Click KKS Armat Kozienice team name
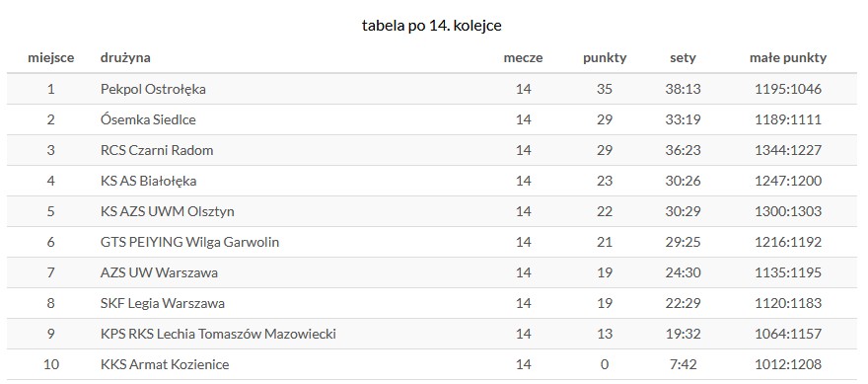 [165, 364]
